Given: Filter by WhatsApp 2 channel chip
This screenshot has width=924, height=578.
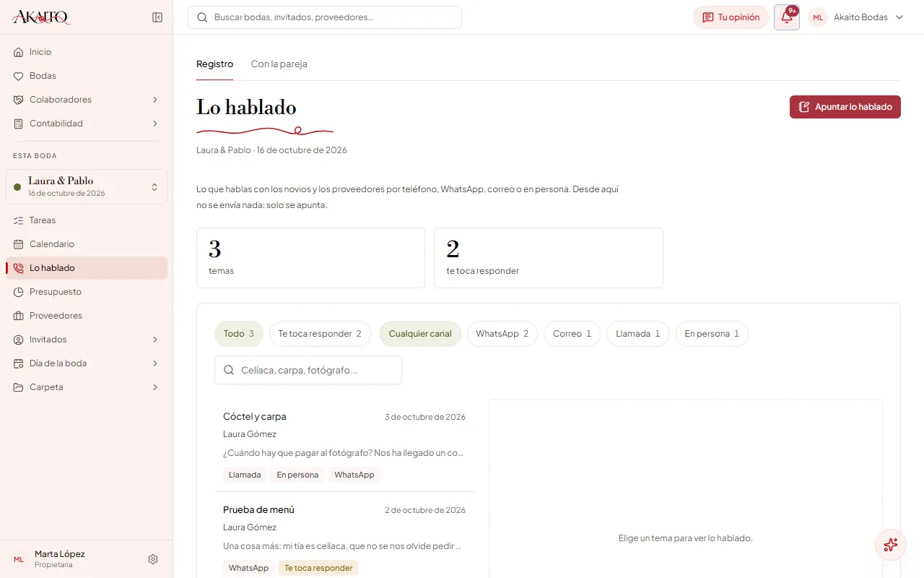Looking at the screenshot, I should [502, 334].
